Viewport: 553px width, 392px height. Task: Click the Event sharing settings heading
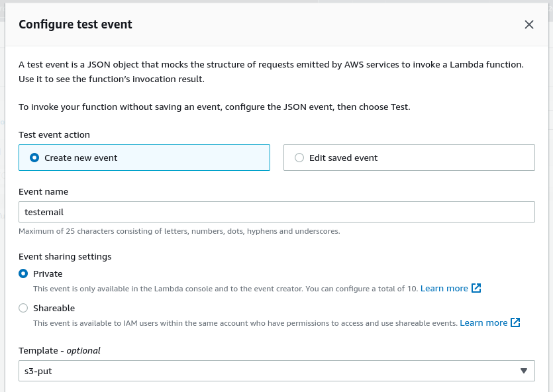[64, 256]
